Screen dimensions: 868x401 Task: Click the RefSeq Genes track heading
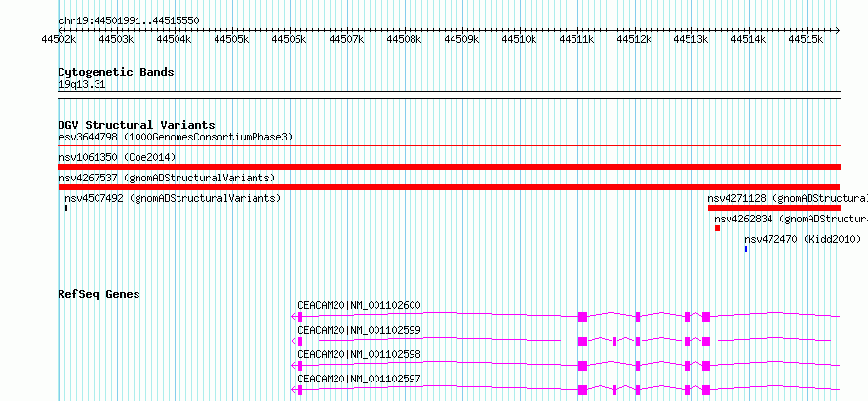click(99, 294)
